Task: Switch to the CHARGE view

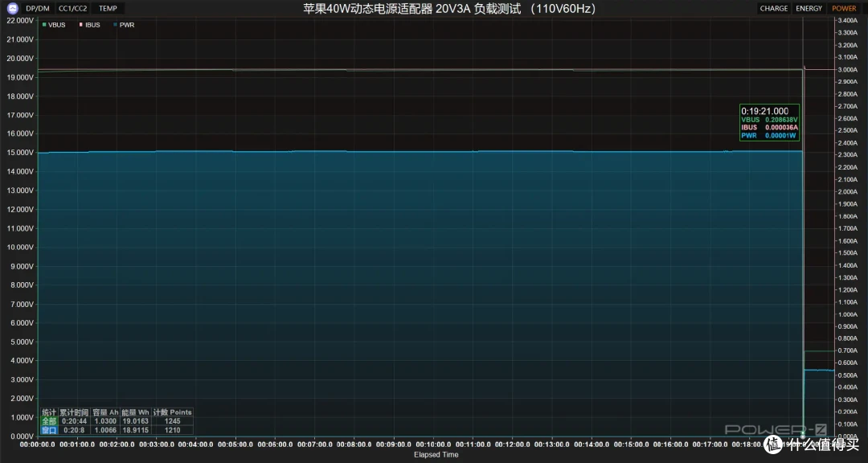Action: point(773,8)
